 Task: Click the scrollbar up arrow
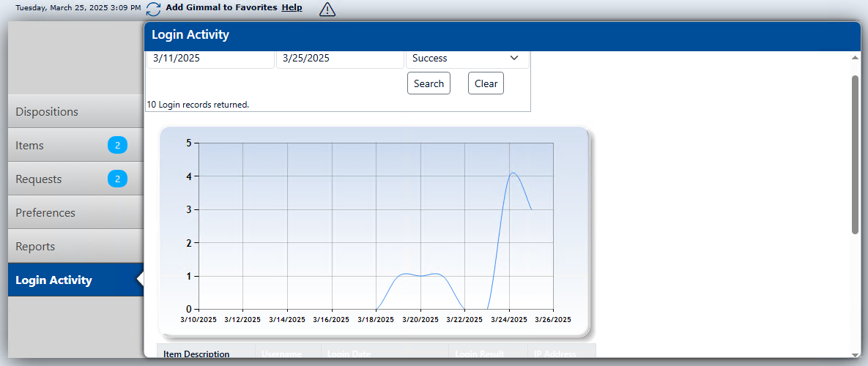[855, 57]
